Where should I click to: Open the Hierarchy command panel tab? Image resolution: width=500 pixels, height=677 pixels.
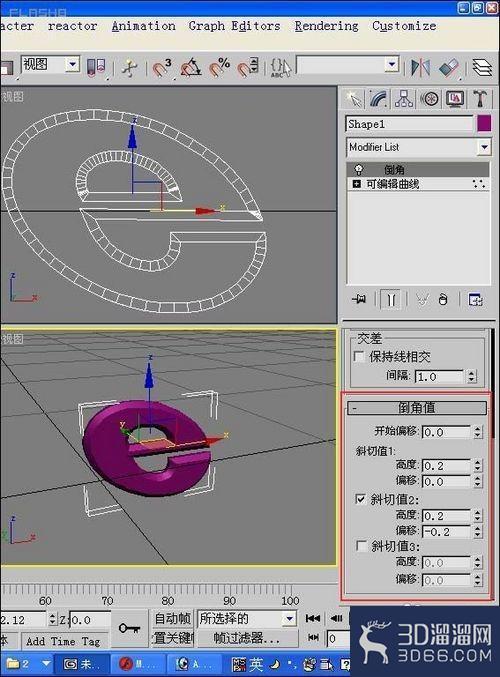point(404,99)
